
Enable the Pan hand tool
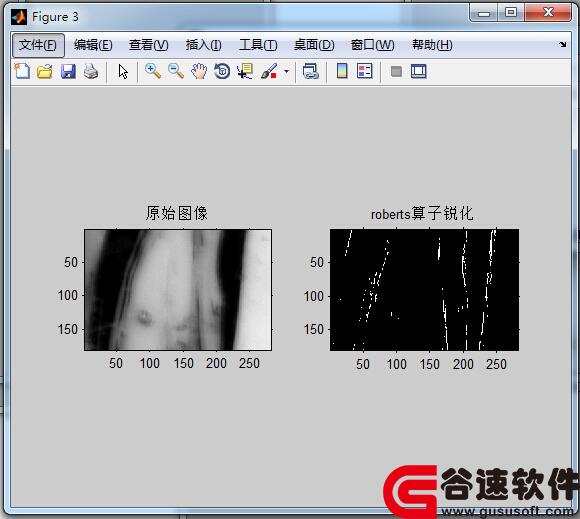pos(199,71)
